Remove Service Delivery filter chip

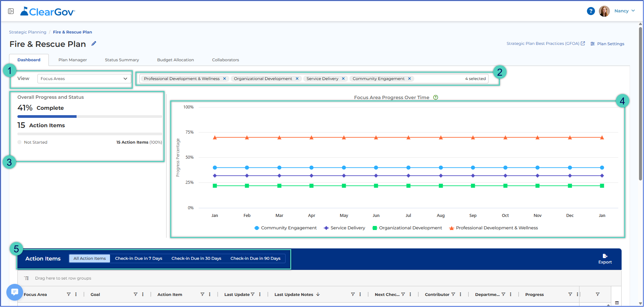point(343,79)
